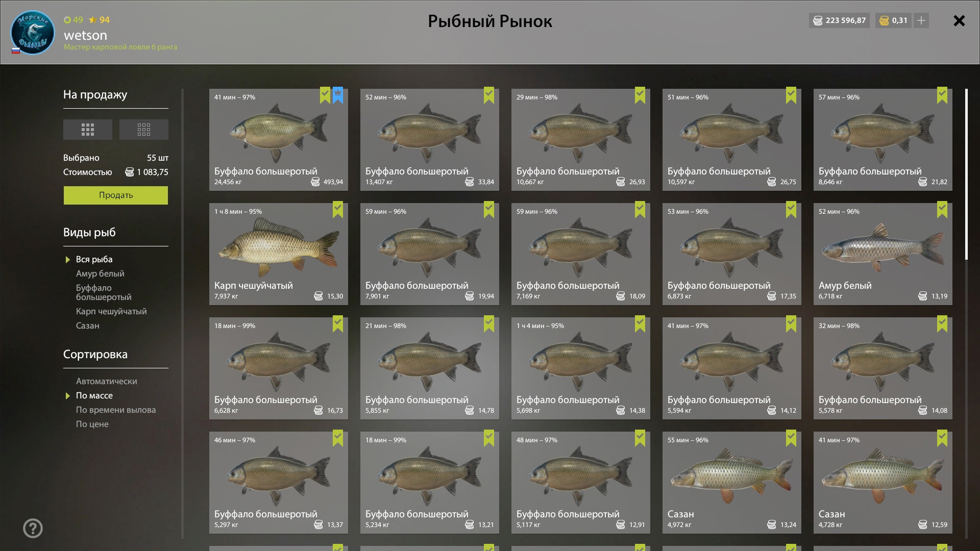Click the plus icon to add gold

[921, 20]
